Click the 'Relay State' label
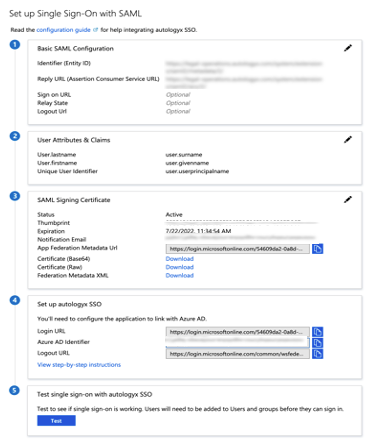 click(52, 103)
